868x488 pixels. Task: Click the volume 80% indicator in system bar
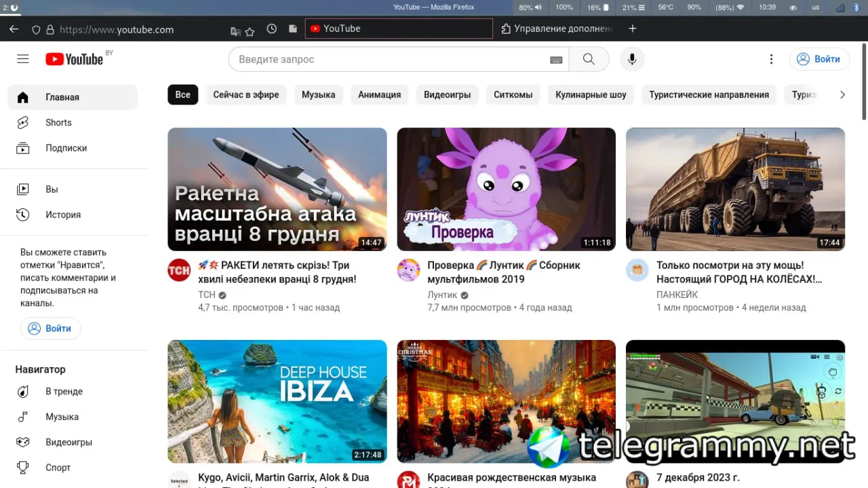[530, 7]
